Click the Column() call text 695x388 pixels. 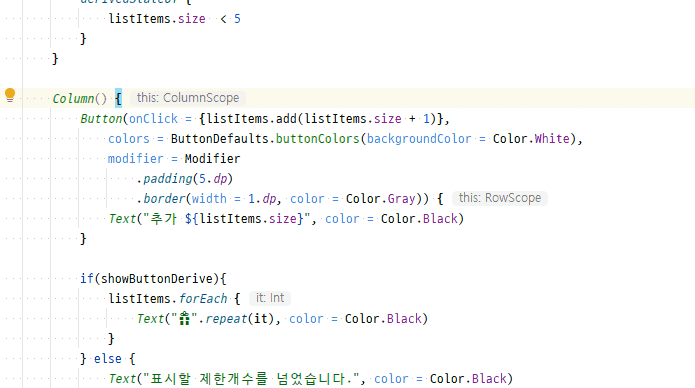click(x=79, y=98)
